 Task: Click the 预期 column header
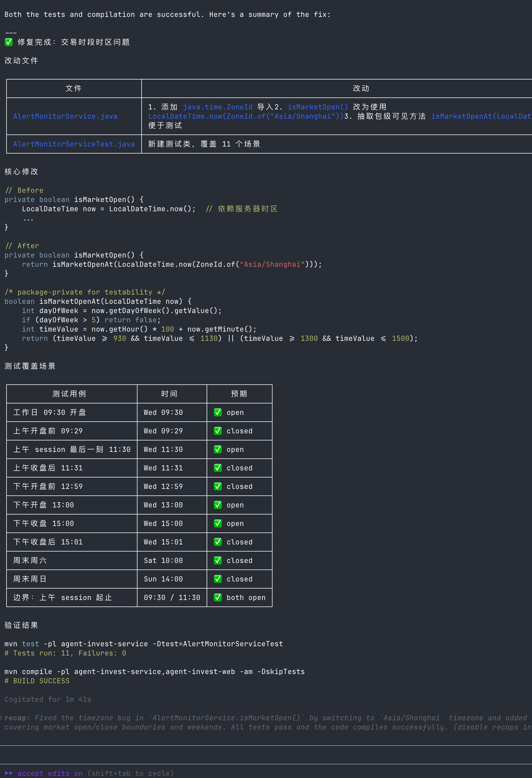(x=239, y=394)
